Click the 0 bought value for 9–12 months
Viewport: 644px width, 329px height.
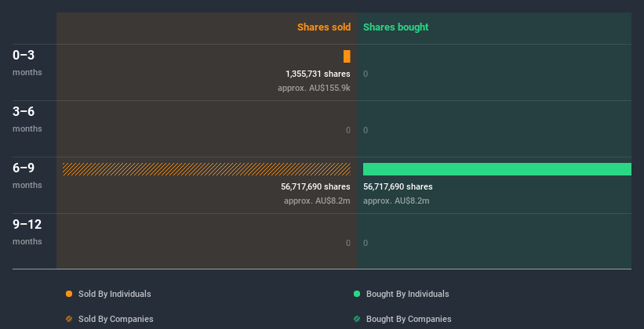pos(366,243)
